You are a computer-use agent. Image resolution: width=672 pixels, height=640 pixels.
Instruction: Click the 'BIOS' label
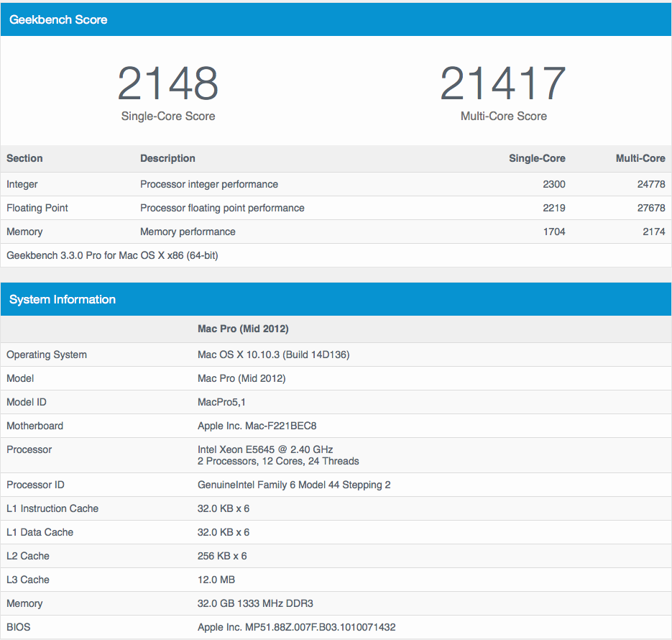click(x=19, y=627)
